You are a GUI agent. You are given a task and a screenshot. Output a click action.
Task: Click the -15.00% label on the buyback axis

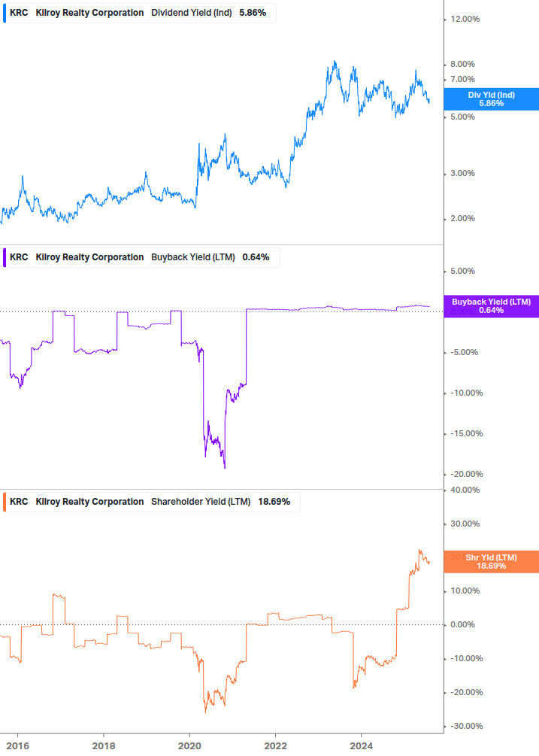(x=467, y=433)
